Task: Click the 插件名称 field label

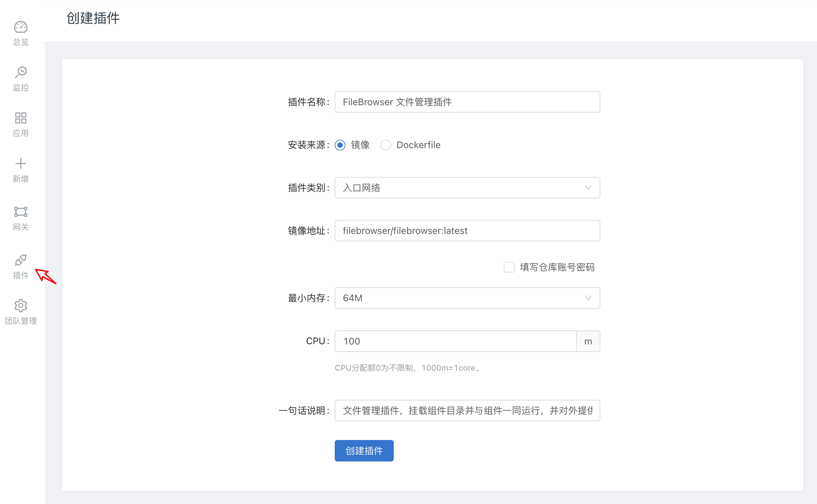Action: (x=309, y=102)
